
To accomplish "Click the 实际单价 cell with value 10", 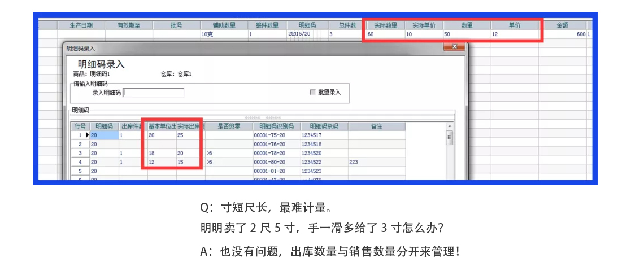I will (x=424, y=34).
